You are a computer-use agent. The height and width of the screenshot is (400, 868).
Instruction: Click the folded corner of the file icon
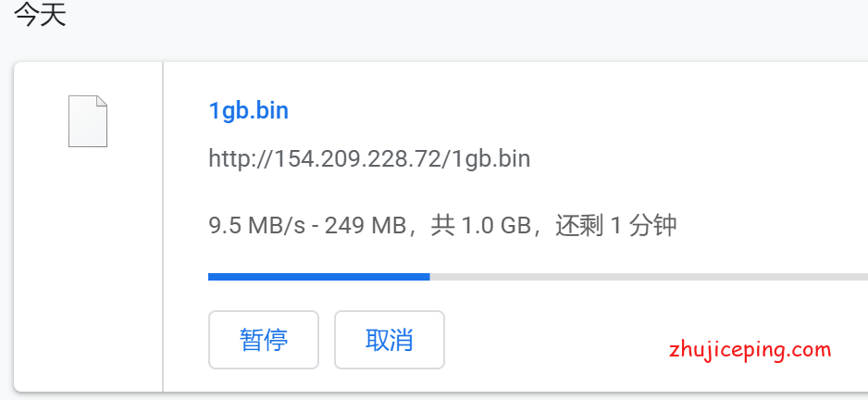(x=102, y=101)
